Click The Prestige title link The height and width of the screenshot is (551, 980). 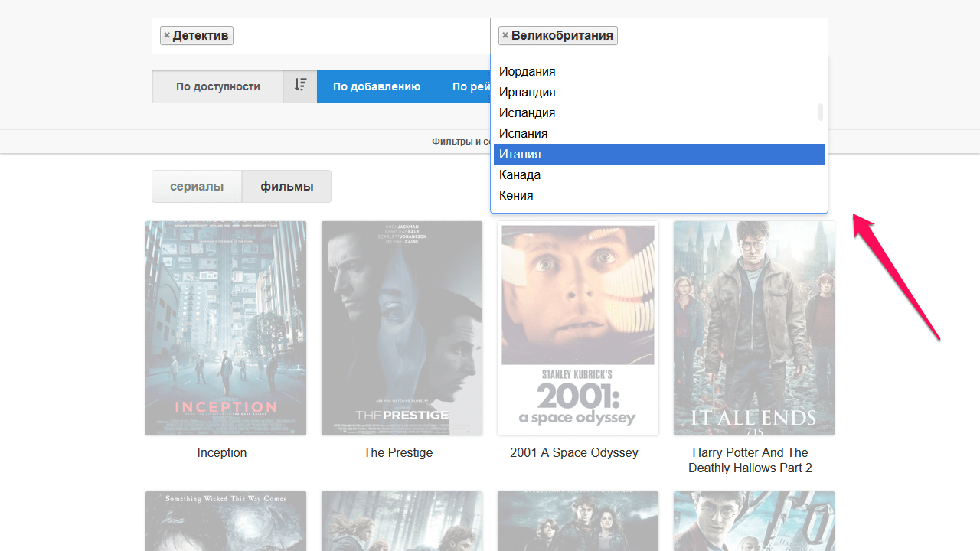398,452
